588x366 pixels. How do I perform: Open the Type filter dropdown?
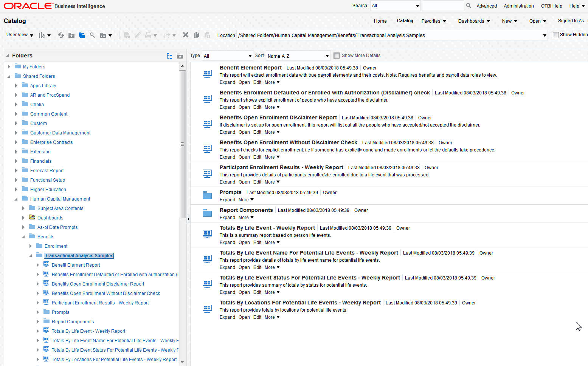228,56
